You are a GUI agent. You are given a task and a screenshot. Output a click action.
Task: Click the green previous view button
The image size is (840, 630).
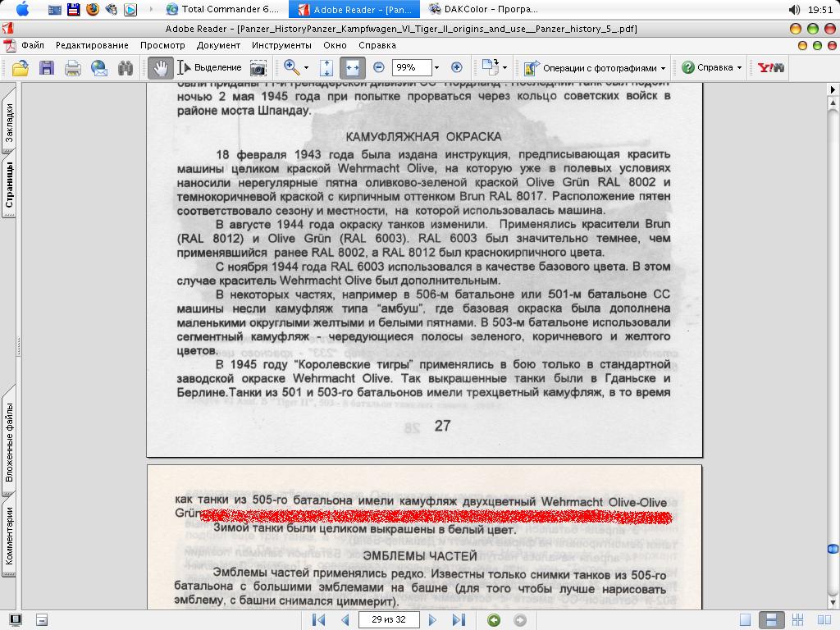pos(493,620)
